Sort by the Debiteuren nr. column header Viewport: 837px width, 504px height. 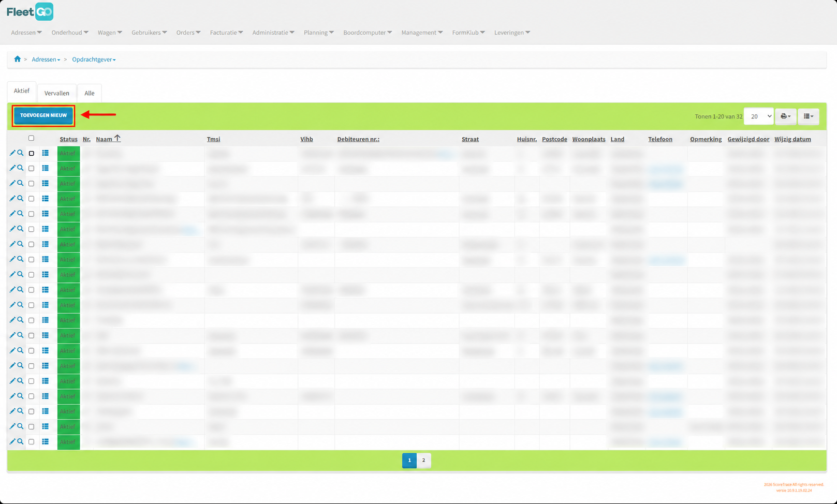click(358, 139)
